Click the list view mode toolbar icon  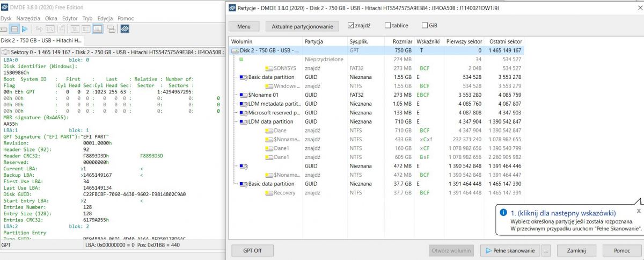(x=86, y=29)
